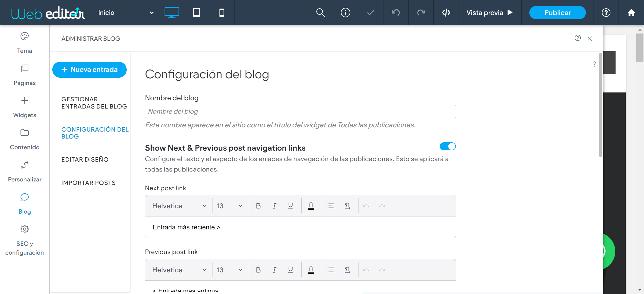
Task: Undo inside Next post link editor
Action: [366, 206]
